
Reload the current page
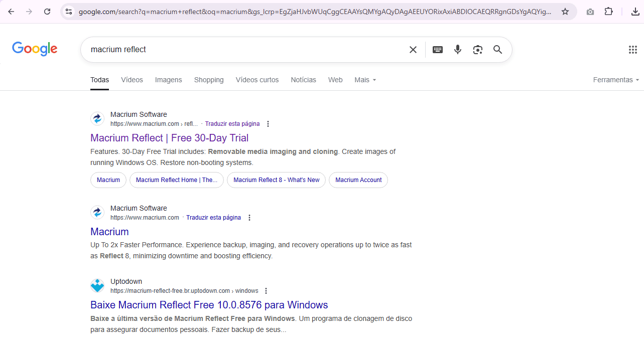pyautogui.click(x=47, y=12)
